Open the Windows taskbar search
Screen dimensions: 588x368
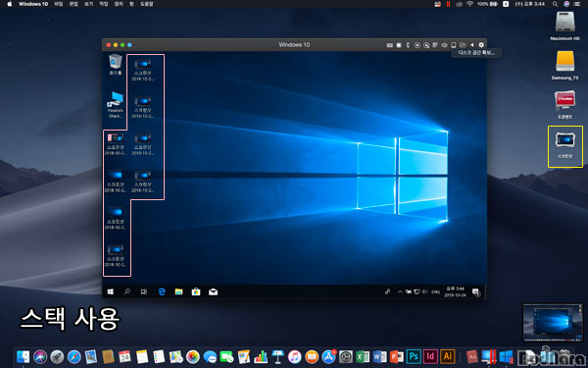coord(127,291)
